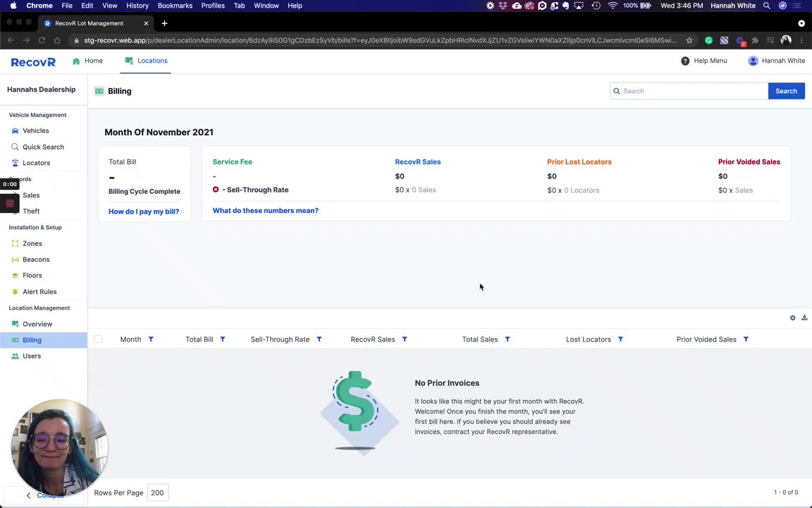Click the download table icon
Image resolution: width=812 pixels, height=508 pixels.
click(804, 317)
